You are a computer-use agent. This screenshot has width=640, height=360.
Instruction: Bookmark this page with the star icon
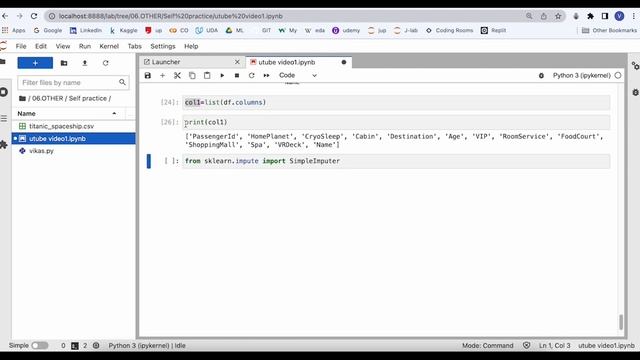pyautogui.click(x=558, y=16)
